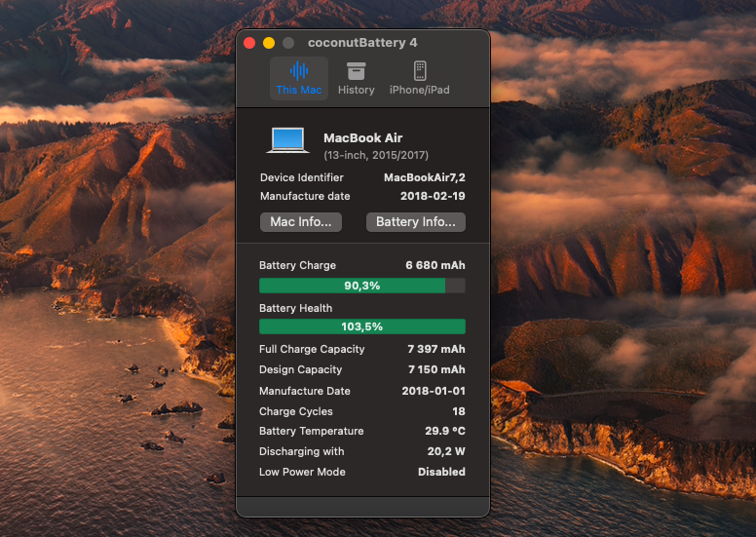The image size is (756, 537).
Task: Click the 29.9 °C temperature value
Action: 445,431
